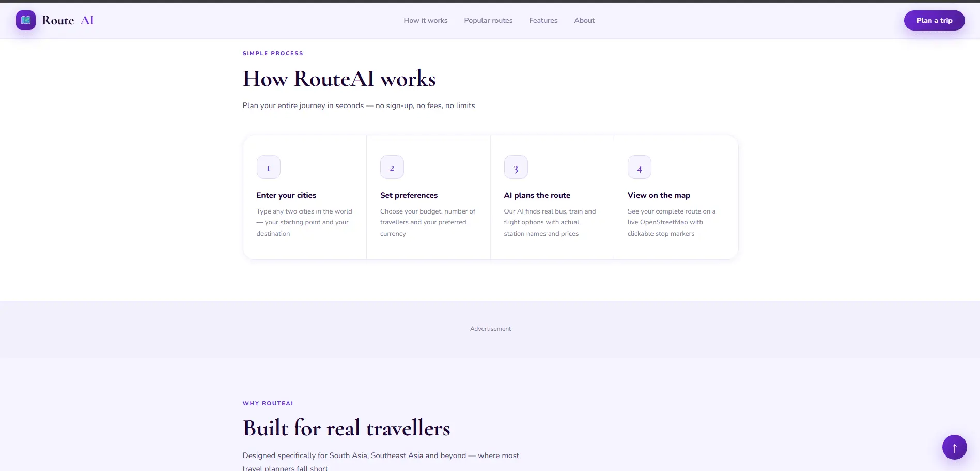Screen dimensions: 980x471
Task: Click the How RouteAI works heading
Action: (x=339, y=79)
